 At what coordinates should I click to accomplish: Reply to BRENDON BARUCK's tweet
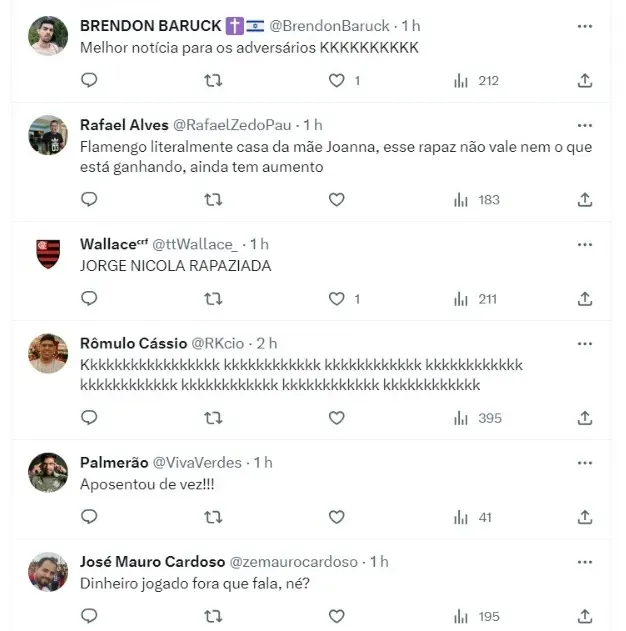click(x=89, y=80)
